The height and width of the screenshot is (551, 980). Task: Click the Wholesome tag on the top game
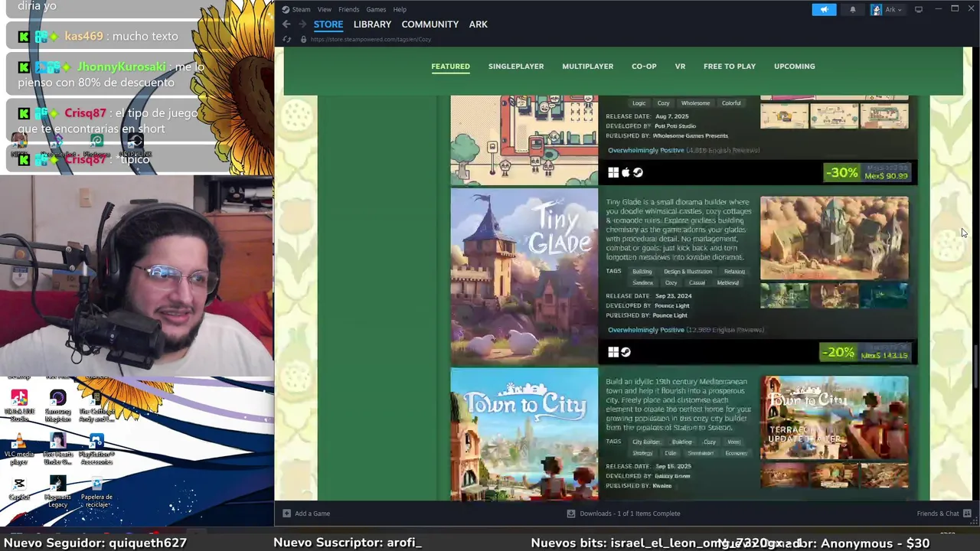(x=695, y=103)
